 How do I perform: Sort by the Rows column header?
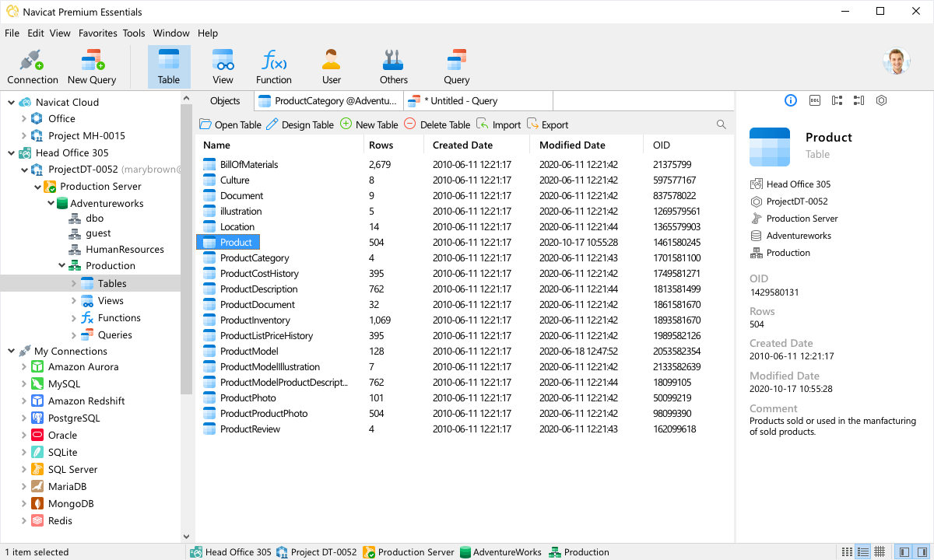coord(394,145)
